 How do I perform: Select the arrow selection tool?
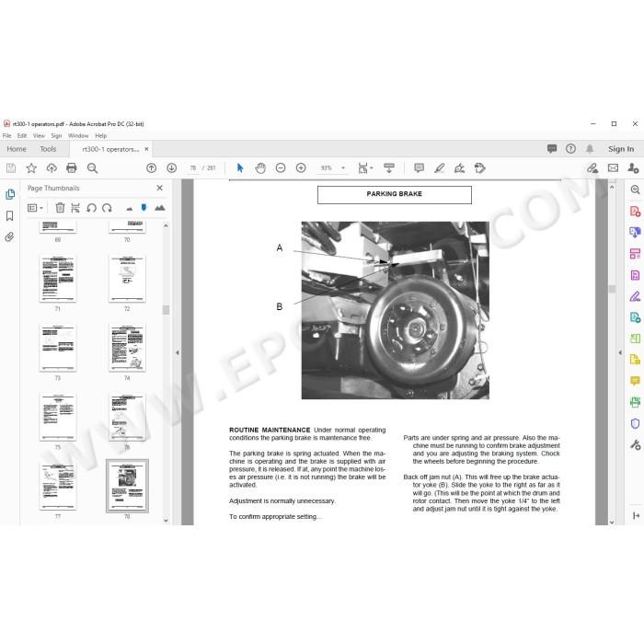[240, 168]
